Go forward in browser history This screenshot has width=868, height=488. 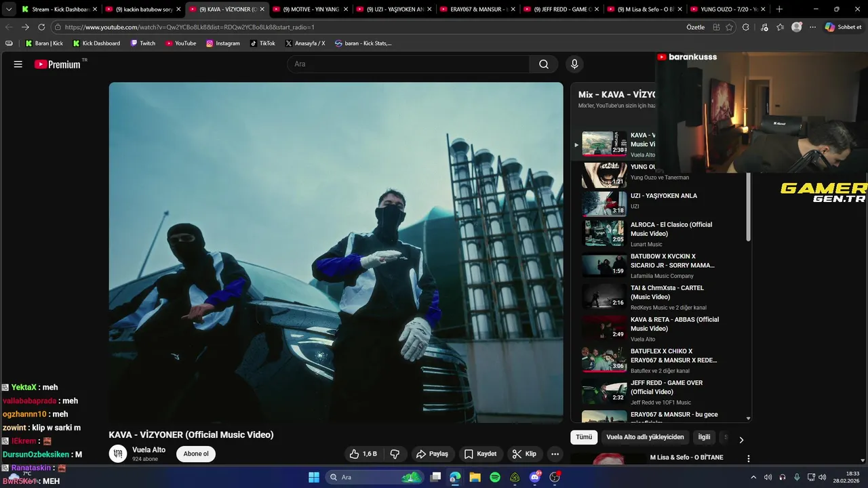(25, 27)
